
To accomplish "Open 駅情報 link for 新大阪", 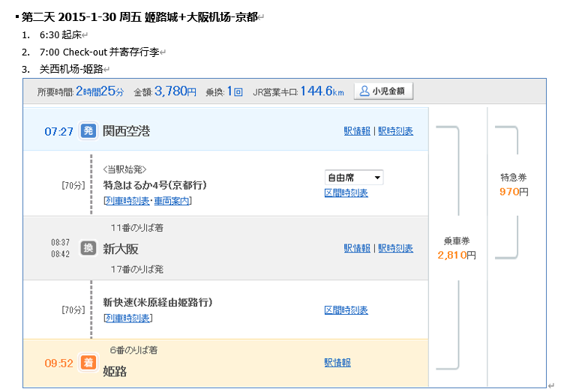I will tap(357, 248).
